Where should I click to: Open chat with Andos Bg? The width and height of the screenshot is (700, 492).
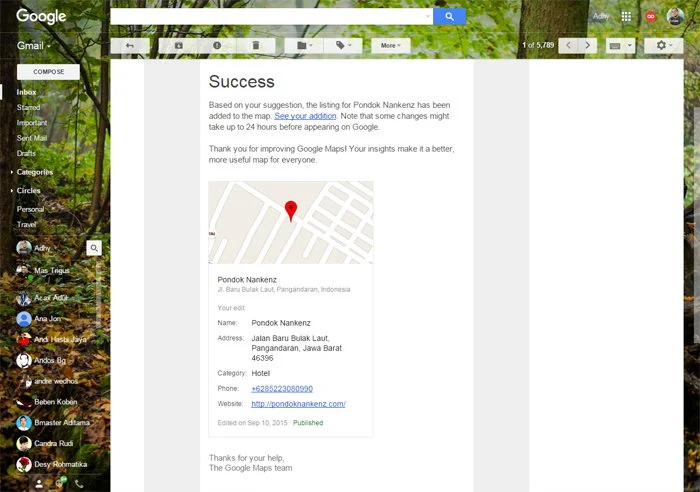[41, 360]
